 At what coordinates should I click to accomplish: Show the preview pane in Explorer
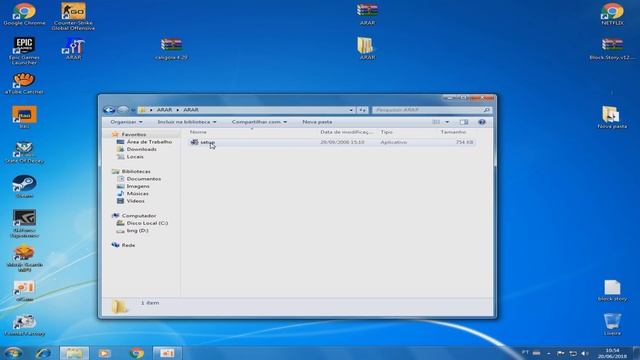point(464,122)
